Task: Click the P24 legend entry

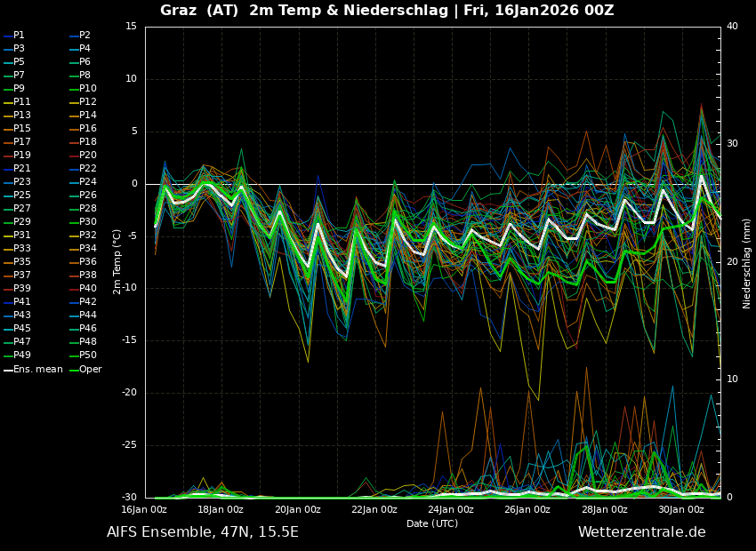Action: point(83,181)
